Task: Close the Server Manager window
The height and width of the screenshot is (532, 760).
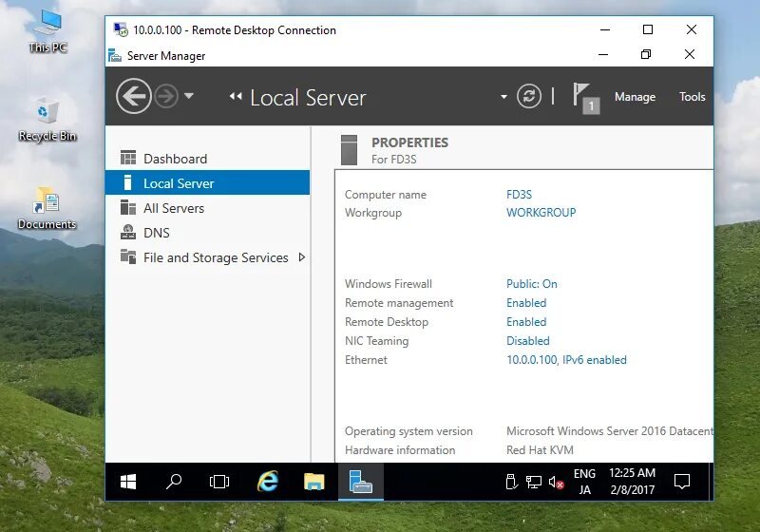Action: 690,54
